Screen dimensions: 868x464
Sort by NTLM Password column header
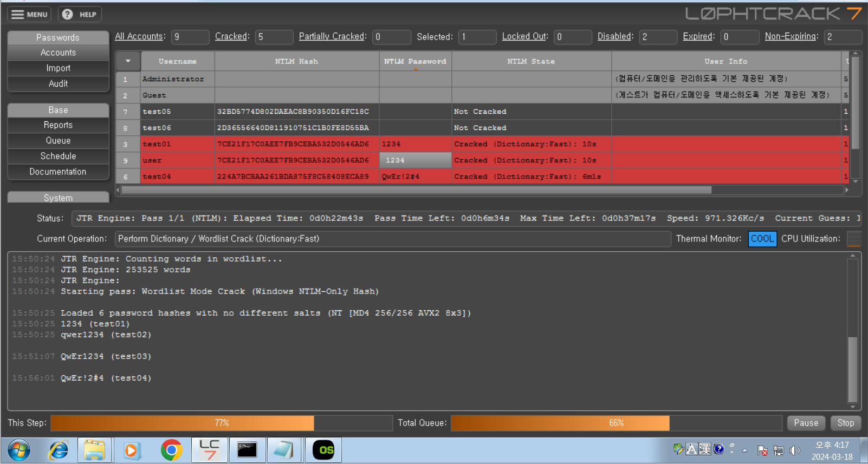coord(415,61)
